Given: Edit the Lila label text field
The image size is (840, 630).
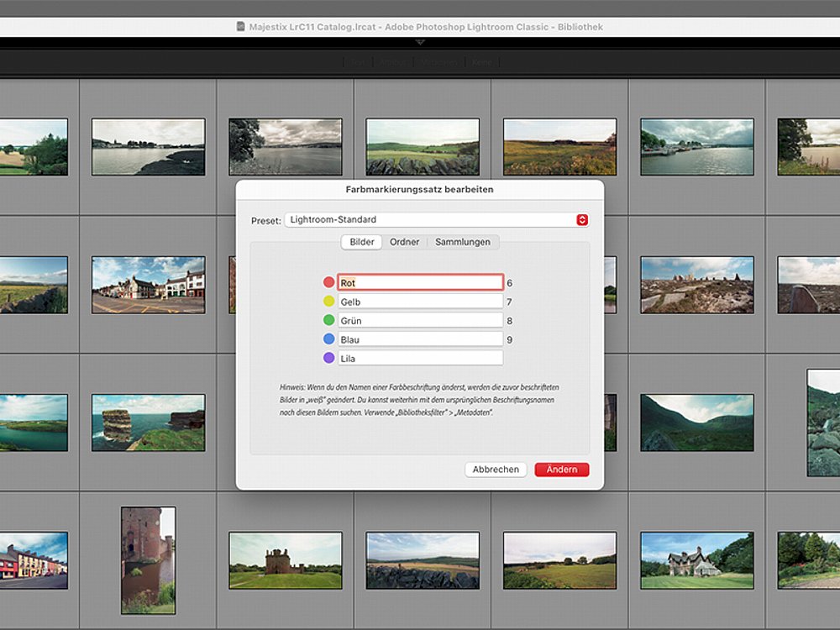Looking at the screenshot, I should (x=420, y=358).
